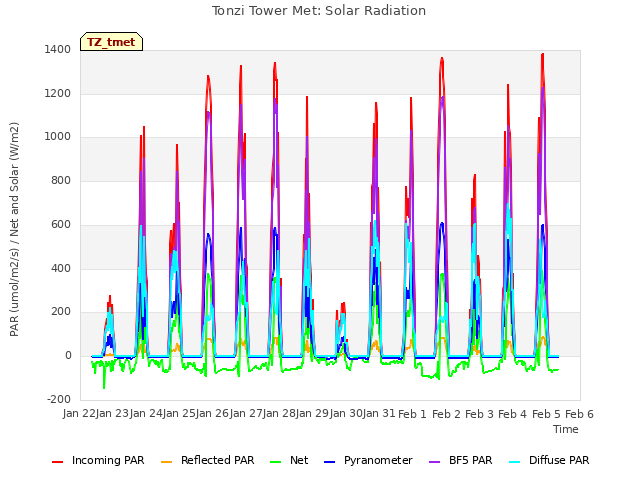Click the 1400 y-axis tick label
Viewport: 640px width, 480px height.
[x=58, y=49]
